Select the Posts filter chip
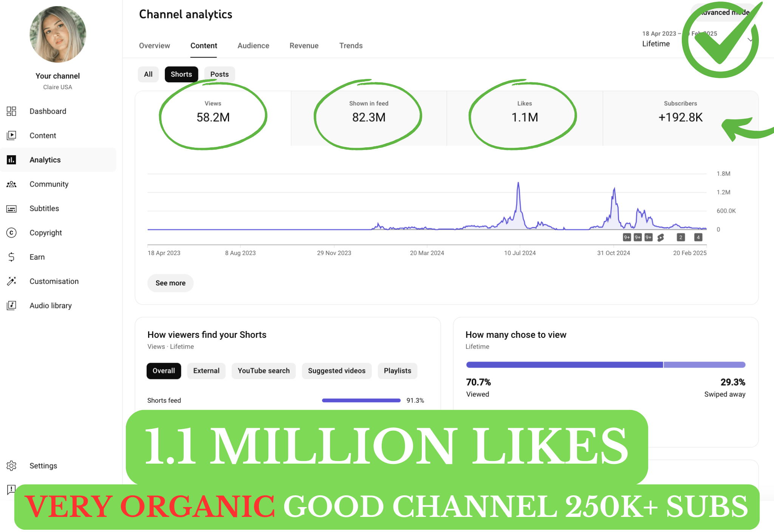The width and height of the screenshot is (774, 532). [x=219, y=74]
